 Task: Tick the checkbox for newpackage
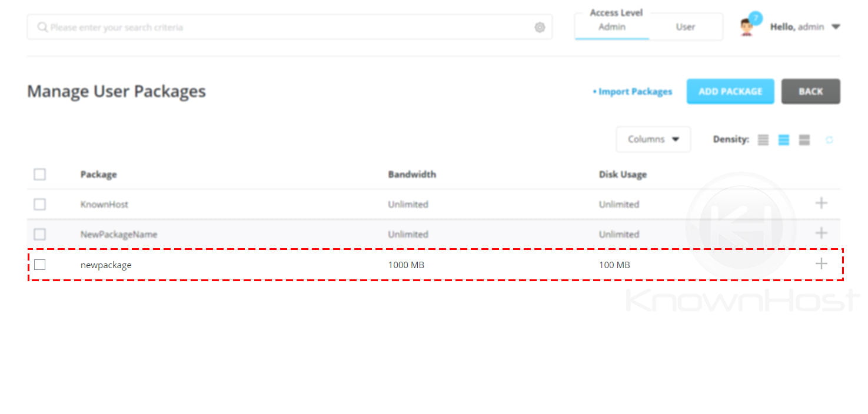(39, 265)
